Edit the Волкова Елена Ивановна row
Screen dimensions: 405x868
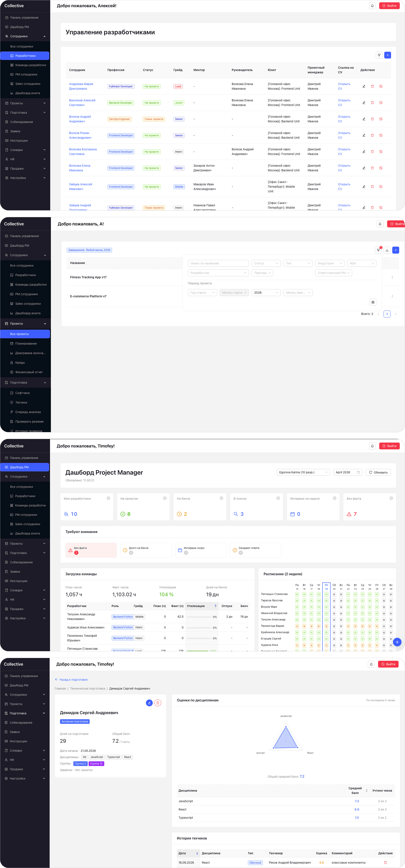364,168
